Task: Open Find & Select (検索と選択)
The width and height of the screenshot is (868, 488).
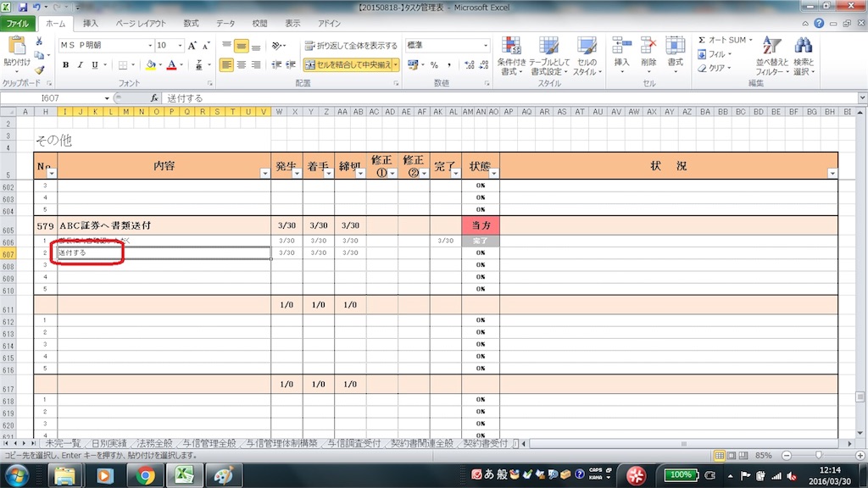Action: tap(804, 56)
